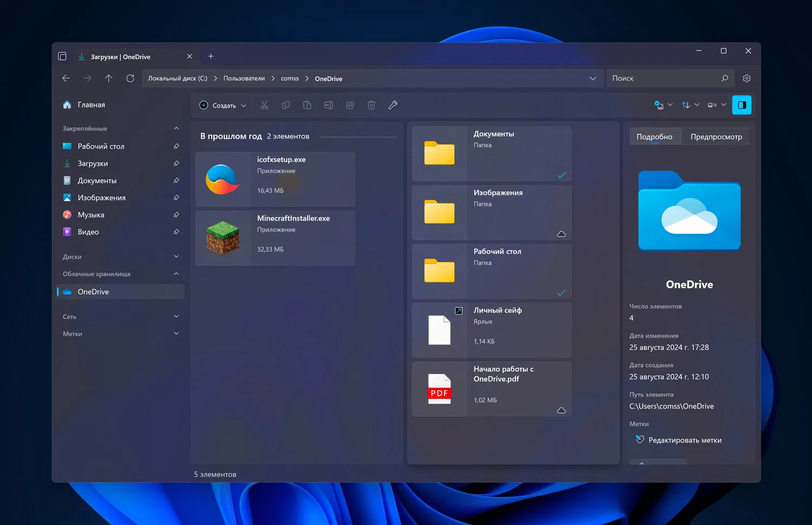Viewport: 812px width, 525px height.
Task: Unpin Загрузки using its pin icon
Action: (176, 163)
